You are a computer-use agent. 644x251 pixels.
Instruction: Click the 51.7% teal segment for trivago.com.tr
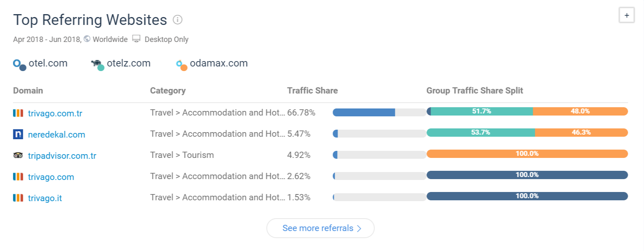pyautogui.click(x=482, y=111)
